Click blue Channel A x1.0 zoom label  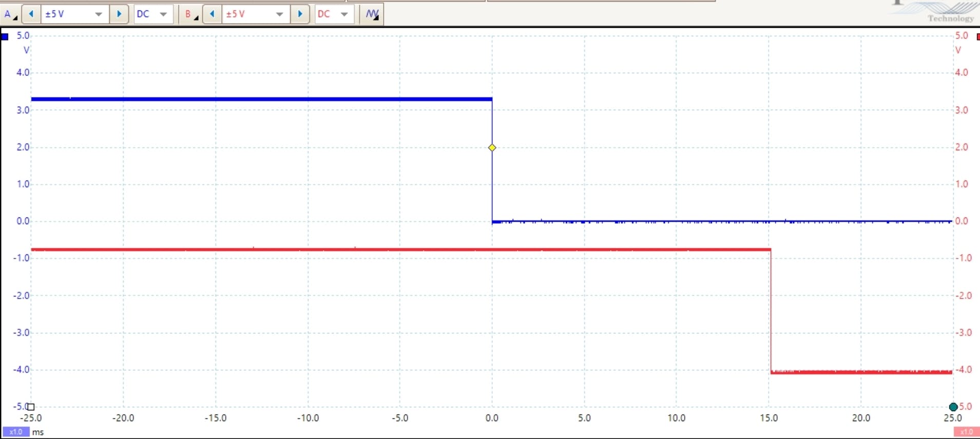point(16,432)
